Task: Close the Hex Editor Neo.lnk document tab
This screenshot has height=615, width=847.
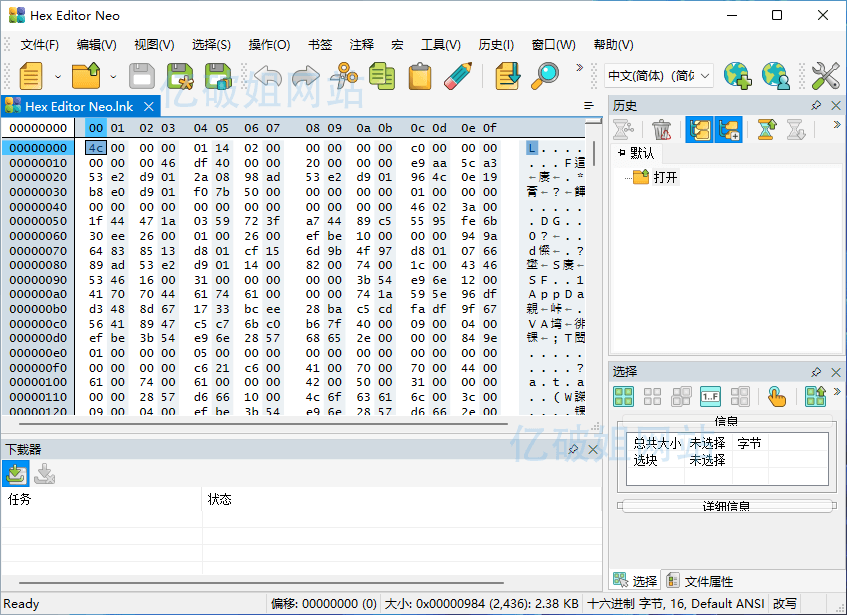Action: point(149,106)
